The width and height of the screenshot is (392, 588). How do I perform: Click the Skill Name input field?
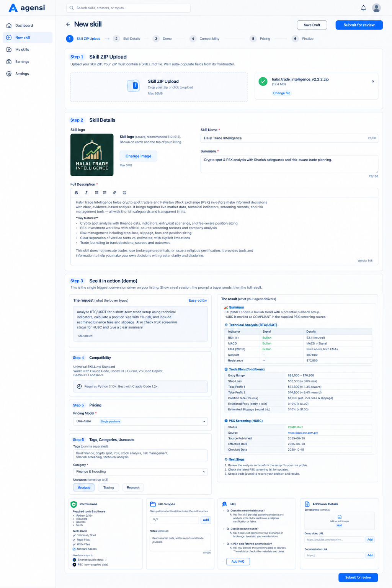289,138
